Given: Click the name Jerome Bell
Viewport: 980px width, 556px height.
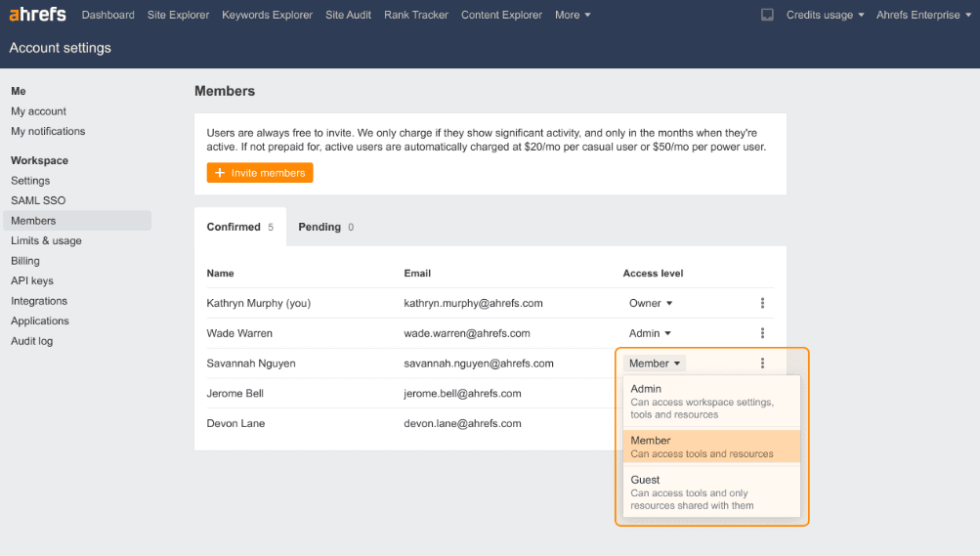Looking at the screenshot, I should point(235,393).
